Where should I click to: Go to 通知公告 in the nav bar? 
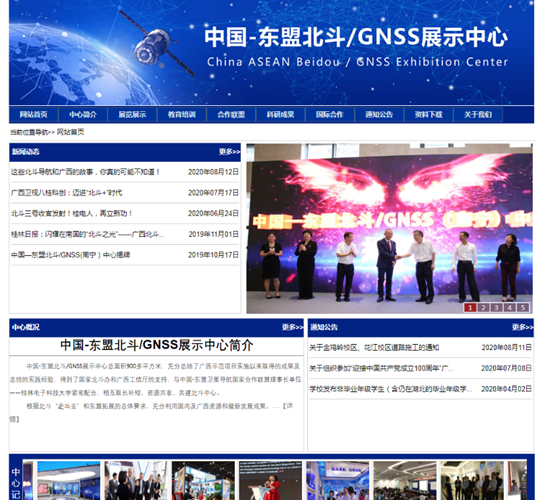[379, 114]
